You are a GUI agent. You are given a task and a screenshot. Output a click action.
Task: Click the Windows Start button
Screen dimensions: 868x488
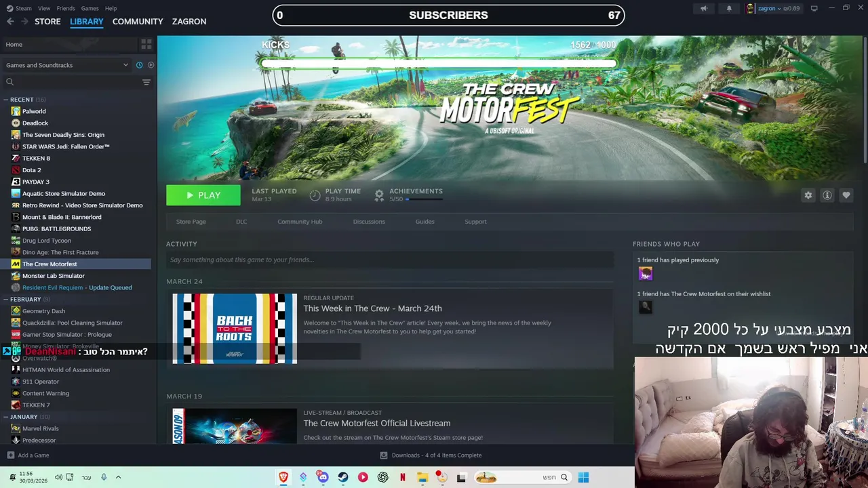pos(583,477)
